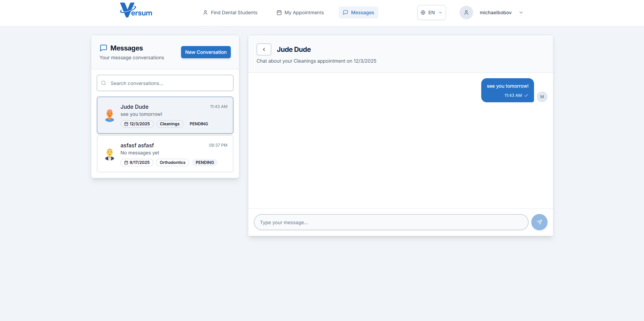Image resolution: width=644 pixels, height=321 pixels.
Task: Click PENDING status on Jude Dude conversation
Action: pyautogui.click(x=199, y=124)
